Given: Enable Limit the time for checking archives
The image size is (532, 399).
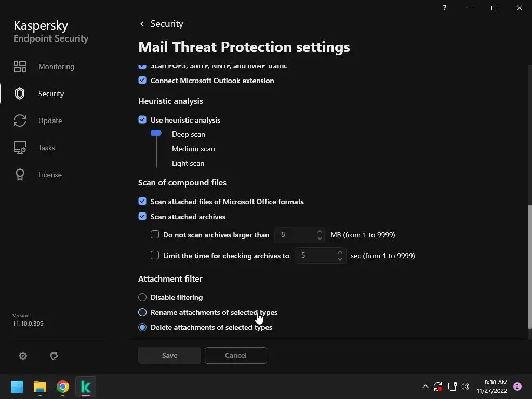Looking at the screenshot, I should click(x=155, y=255).
